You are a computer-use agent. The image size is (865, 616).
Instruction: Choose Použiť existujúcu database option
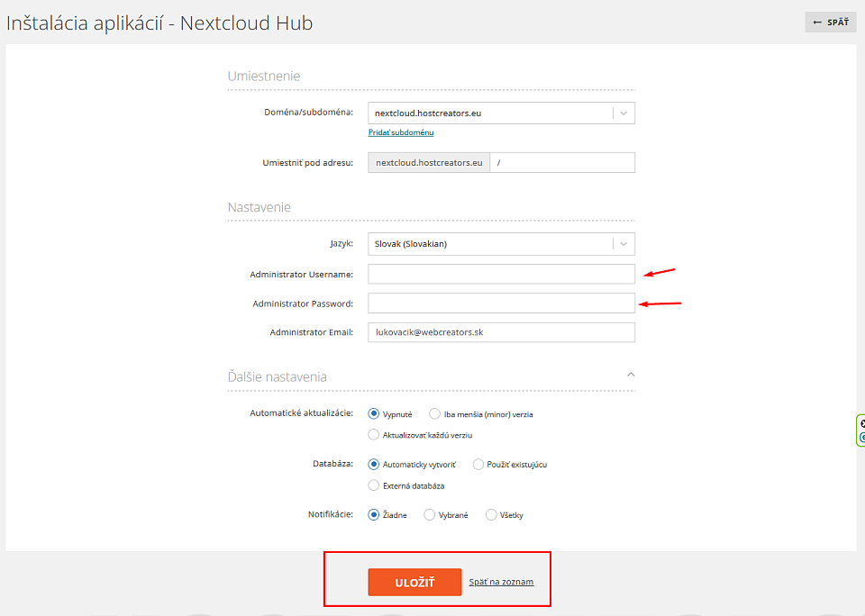(x=478, y=465)
